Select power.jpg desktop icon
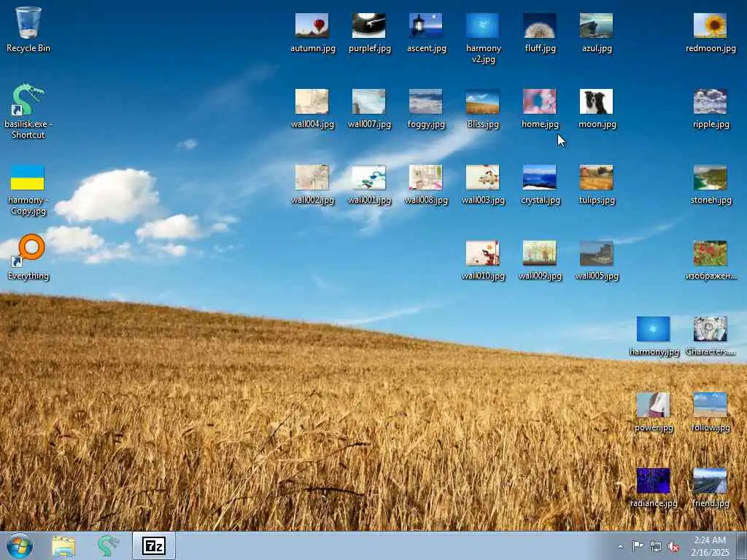Image resolution: width=747 pixels, height=560 pixels. pyautogui.click(x=654, y=412)
